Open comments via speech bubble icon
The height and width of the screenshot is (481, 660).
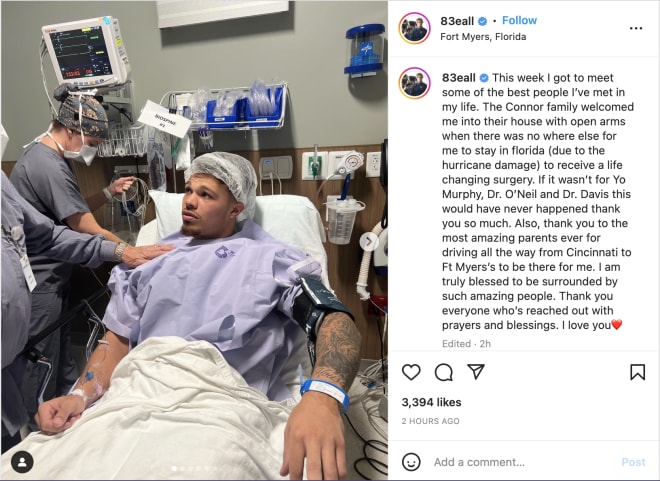point(444,372)
